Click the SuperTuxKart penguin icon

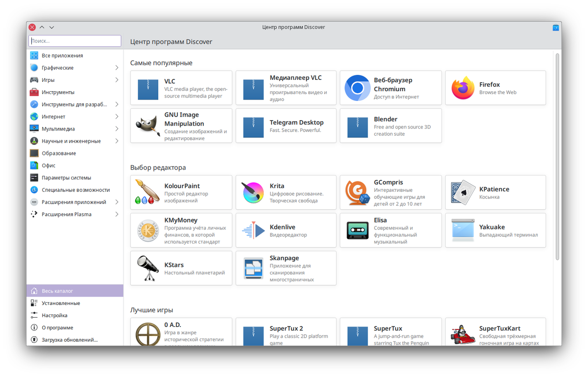click(463, 334)
